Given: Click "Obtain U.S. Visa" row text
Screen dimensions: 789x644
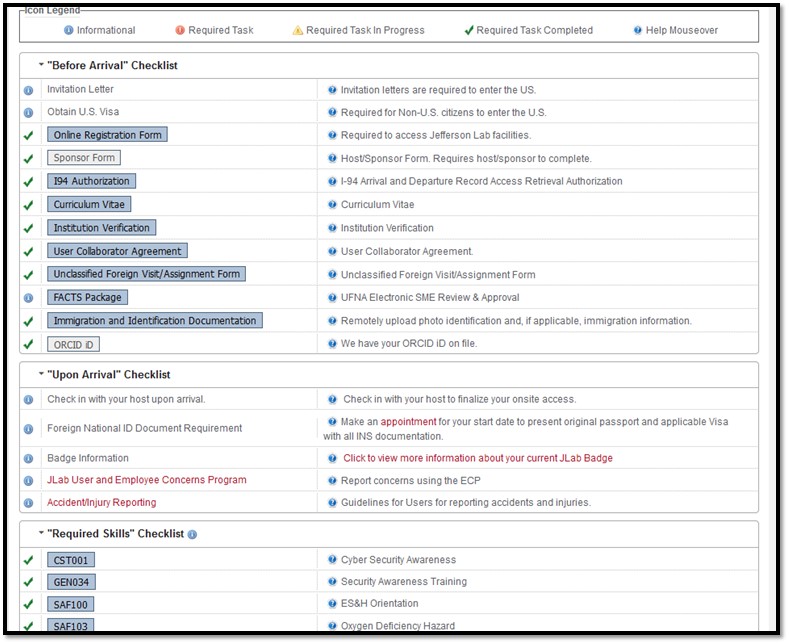Looking at the screenshot, I should coord(83,112).
